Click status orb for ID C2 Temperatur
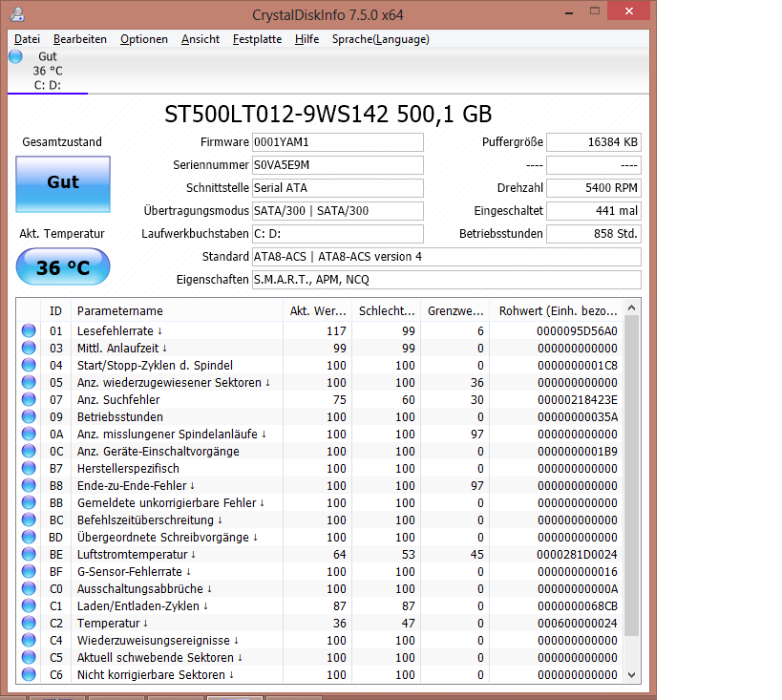The height and width of the screenshot is (700, 782). (x=29, y=624)
